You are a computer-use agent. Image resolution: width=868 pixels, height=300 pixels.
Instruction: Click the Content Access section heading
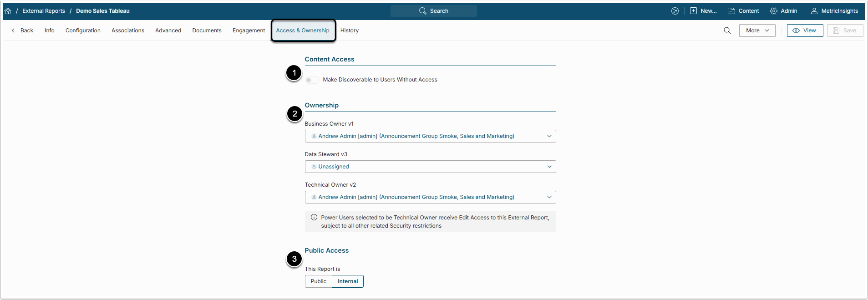point(330,59)
